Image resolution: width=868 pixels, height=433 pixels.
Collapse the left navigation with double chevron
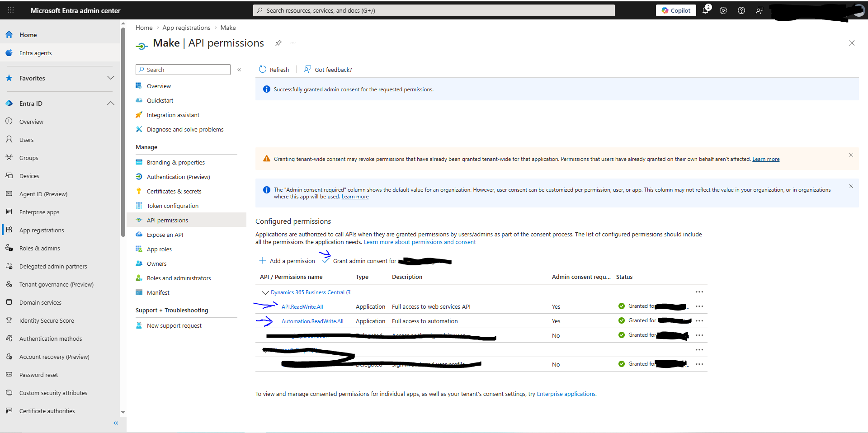pyautogui.click(x=116, y=423)
